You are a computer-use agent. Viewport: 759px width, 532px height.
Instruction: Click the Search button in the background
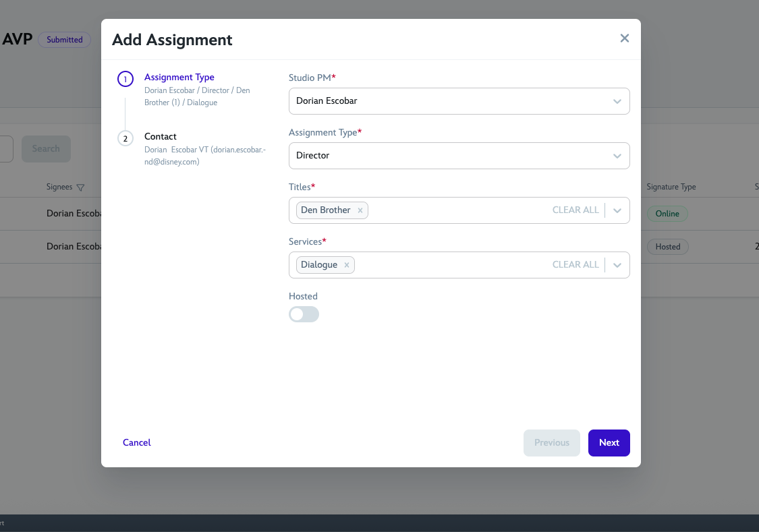pos(46,148)
